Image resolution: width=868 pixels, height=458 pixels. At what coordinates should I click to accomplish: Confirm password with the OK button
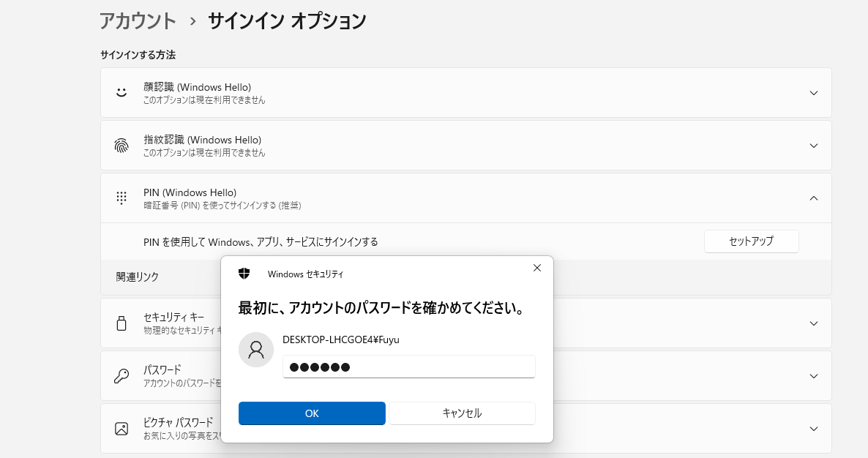(312, 413)
